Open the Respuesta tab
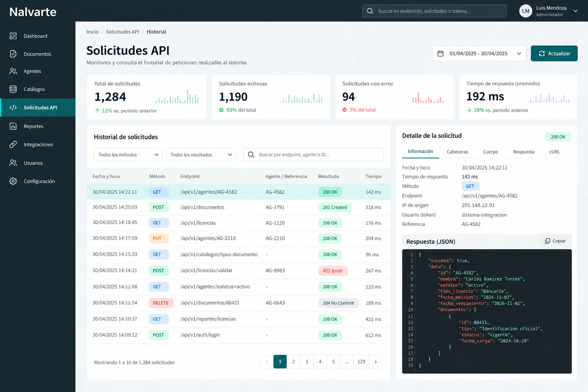Screen dimensions: 588x392 [x=524, y=152]
